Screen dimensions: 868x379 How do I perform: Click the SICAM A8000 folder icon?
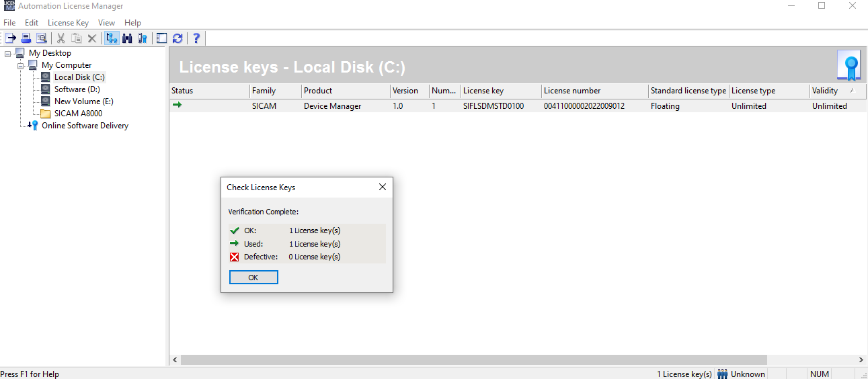[x=46, y=114]
